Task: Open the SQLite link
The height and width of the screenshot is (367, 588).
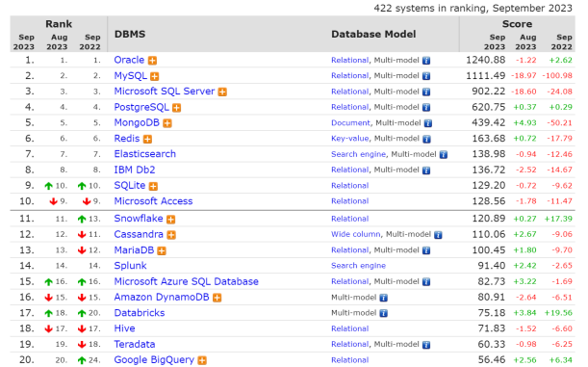Action: pyautogui.click(x=130, y=185)
